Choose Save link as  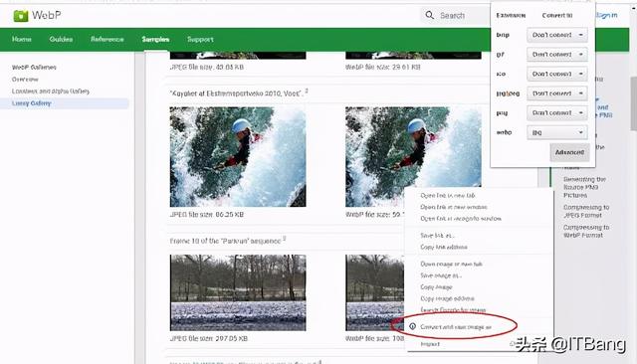pos(437,236)
